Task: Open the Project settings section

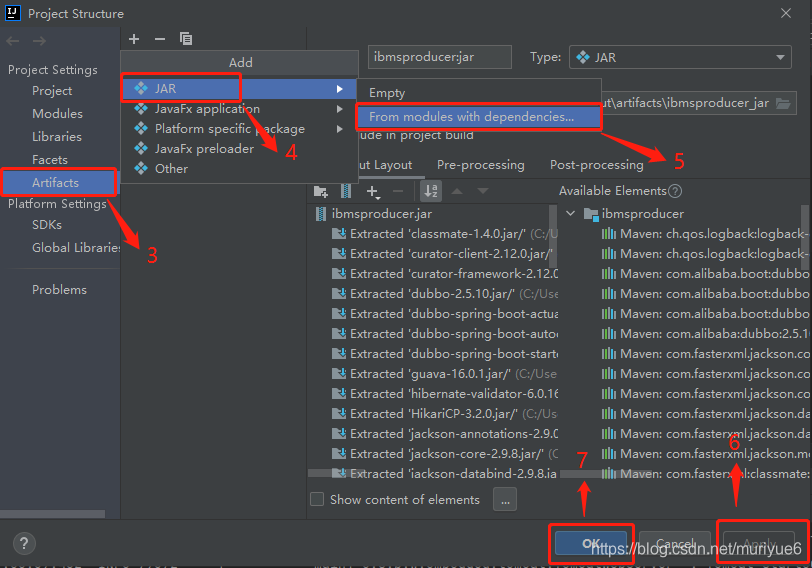Action: click(52, 91)
